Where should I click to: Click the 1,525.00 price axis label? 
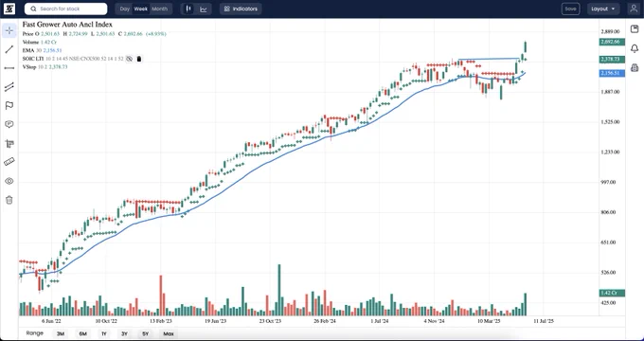[x=610, y=122]
